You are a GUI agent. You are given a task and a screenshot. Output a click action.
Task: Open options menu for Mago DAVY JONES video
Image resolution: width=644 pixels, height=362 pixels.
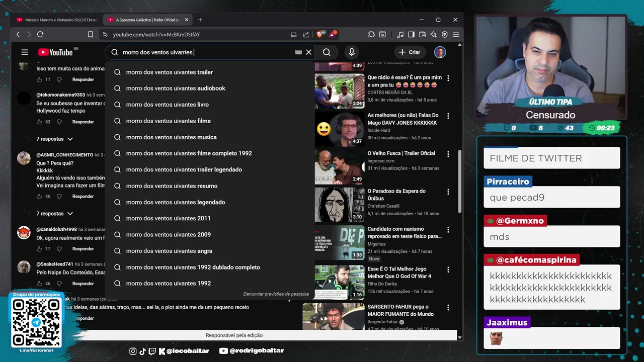click(x=448, y=116)
